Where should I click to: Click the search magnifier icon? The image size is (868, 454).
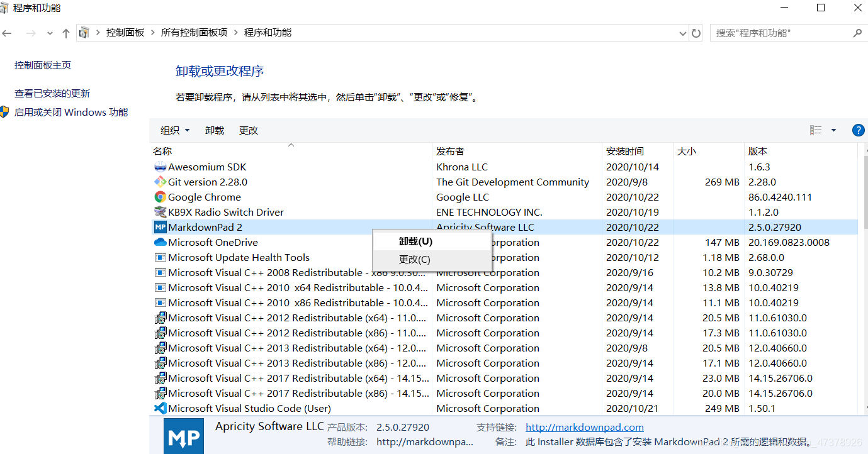pyautogui.click(x=857, y=33)
